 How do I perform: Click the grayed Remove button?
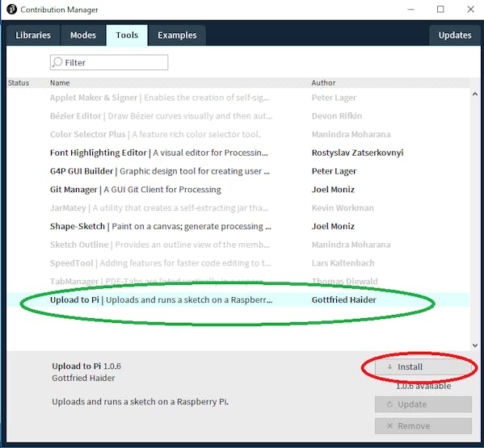coord(423,425)
